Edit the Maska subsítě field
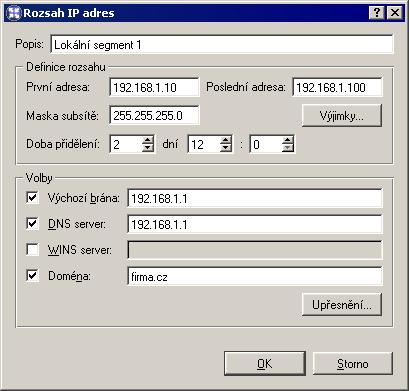 point(154,115)
